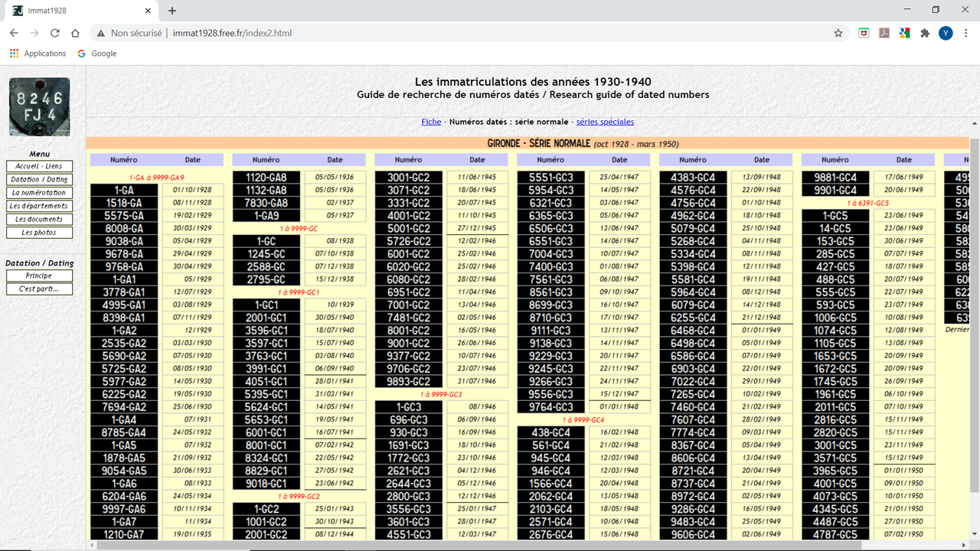This screenshot has height=551, width=980.
Task: Click the 1-GA plate number cell
Action: point(124,190)
